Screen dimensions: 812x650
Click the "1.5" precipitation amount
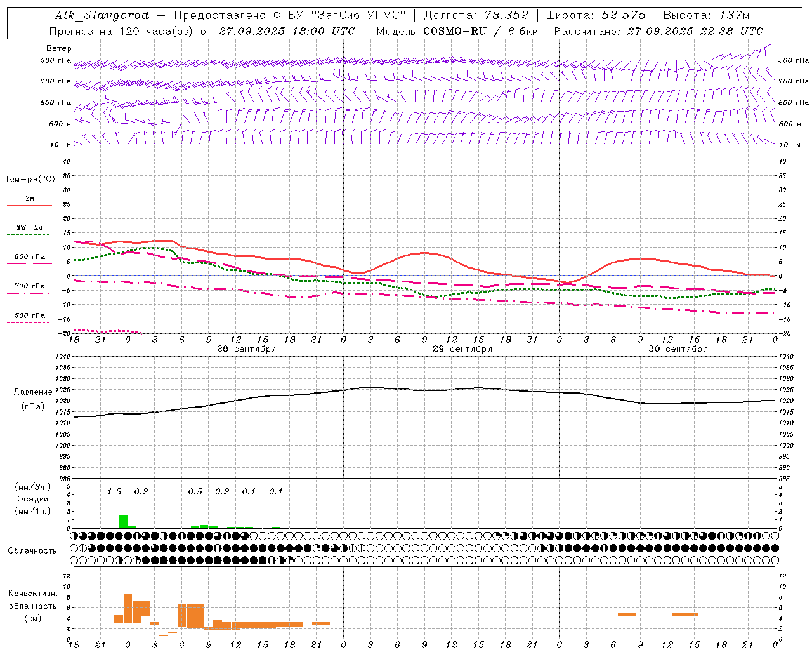pos(114,491)
